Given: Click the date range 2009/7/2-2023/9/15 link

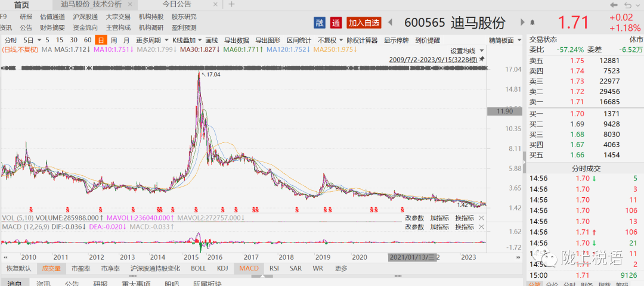Looking at the screenshot, I should click(434, 60).
